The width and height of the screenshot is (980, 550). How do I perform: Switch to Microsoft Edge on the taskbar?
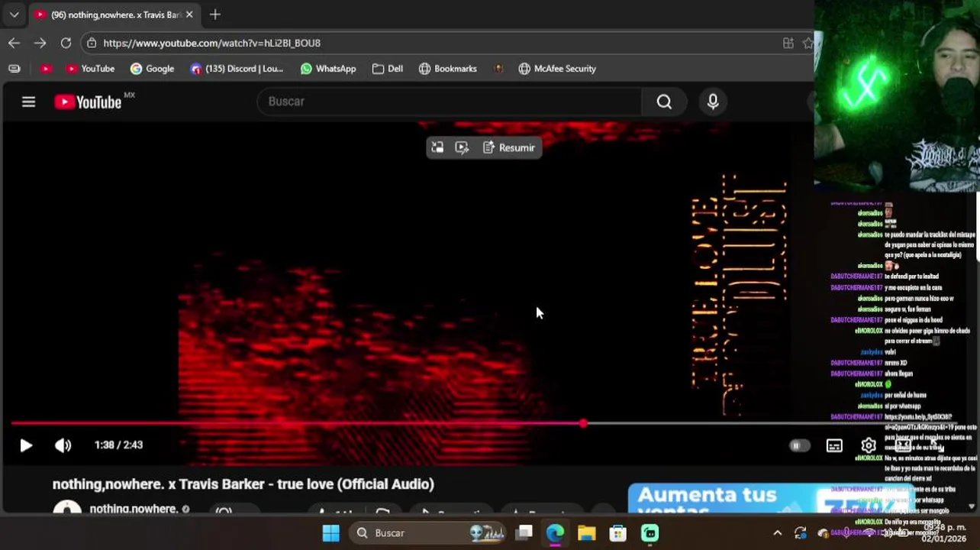pyautogui.click(x=555, y=533)
